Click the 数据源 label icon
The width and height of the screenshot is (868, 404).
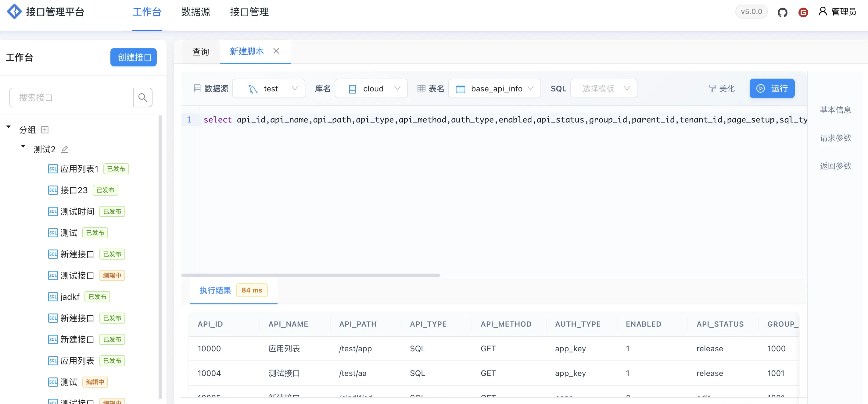click(x=197, y=89)
